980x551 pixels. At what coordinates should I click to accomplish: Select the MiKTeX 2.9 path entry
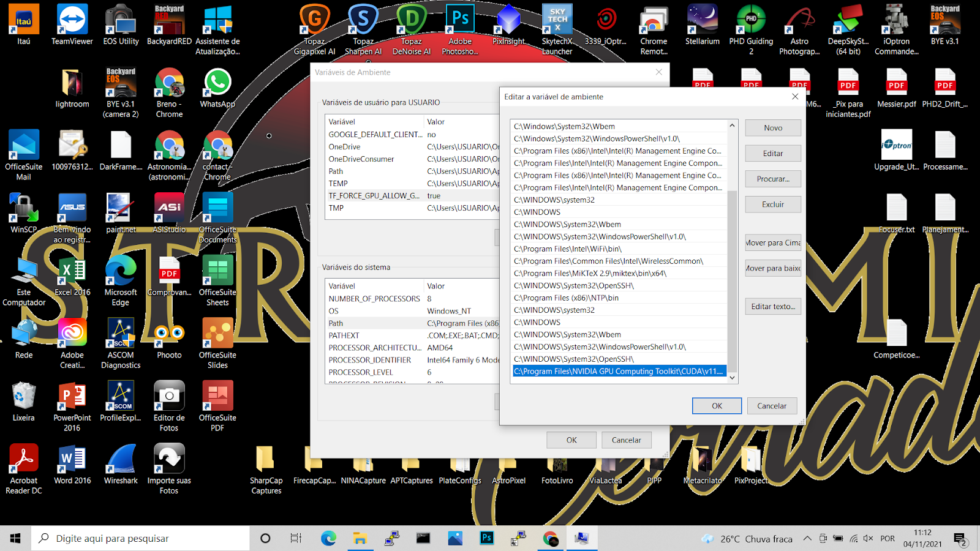pyautogui.click(x=619, y=274)
